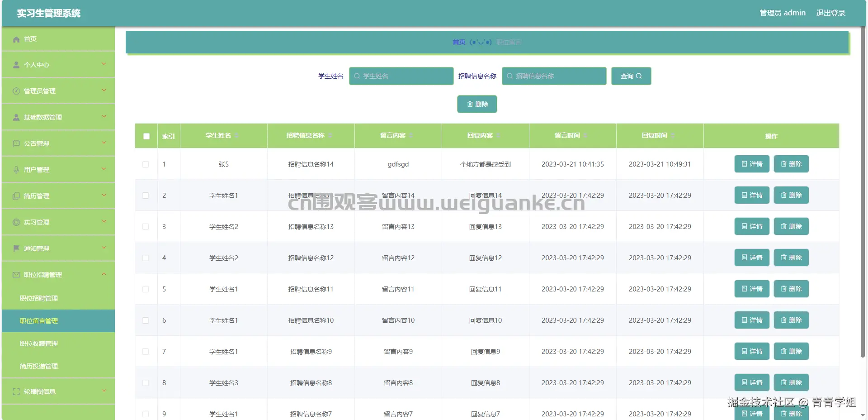Sort by 回复时间 using its header arrows
The height and width of the screenshot is (420, 868).
[x=673, y=136]
